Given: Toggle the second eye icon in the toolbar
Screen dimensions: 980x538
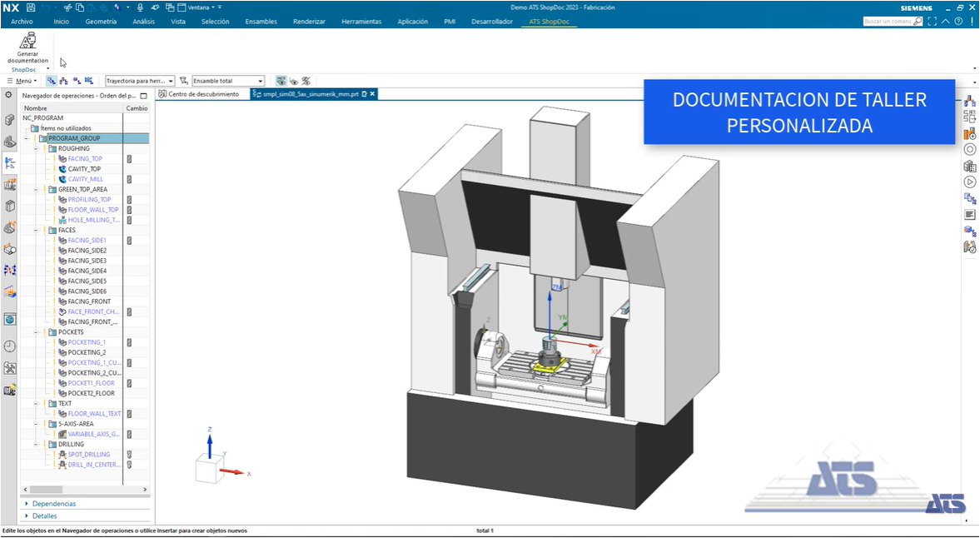Looking at the screenshot, I should 294,81.
